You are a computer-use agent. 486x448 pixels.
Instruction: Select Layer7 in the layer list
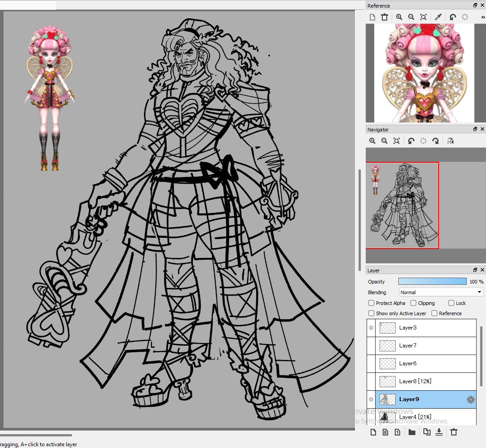(x=426, y=346)
